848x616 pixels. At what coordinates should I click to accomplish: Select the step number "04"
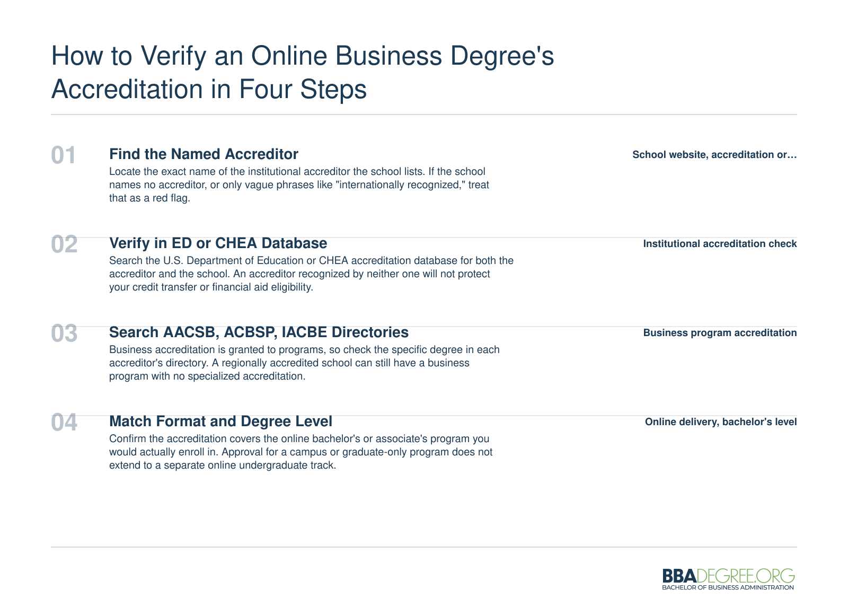pyautogui.click(x=64, y=423)
